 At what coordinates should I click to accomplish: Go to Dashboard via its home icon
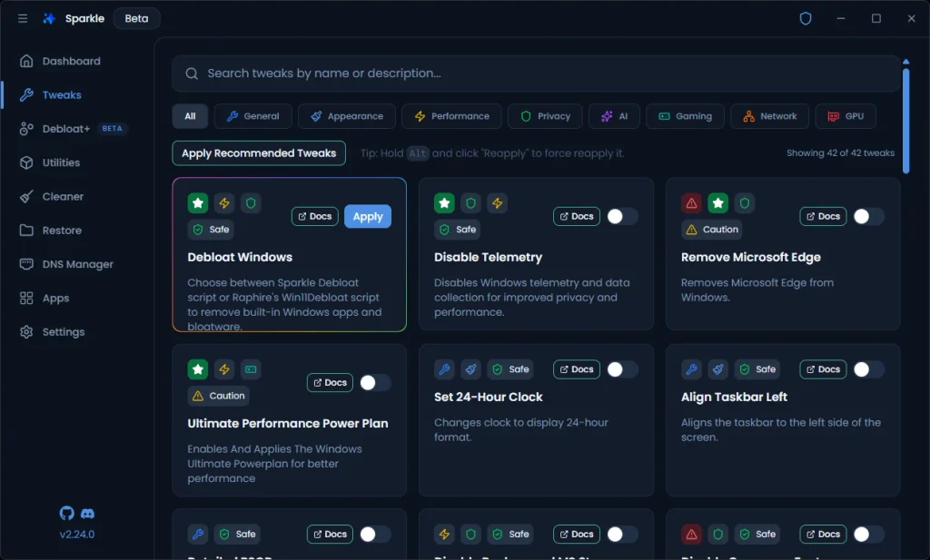click(26, 61)
